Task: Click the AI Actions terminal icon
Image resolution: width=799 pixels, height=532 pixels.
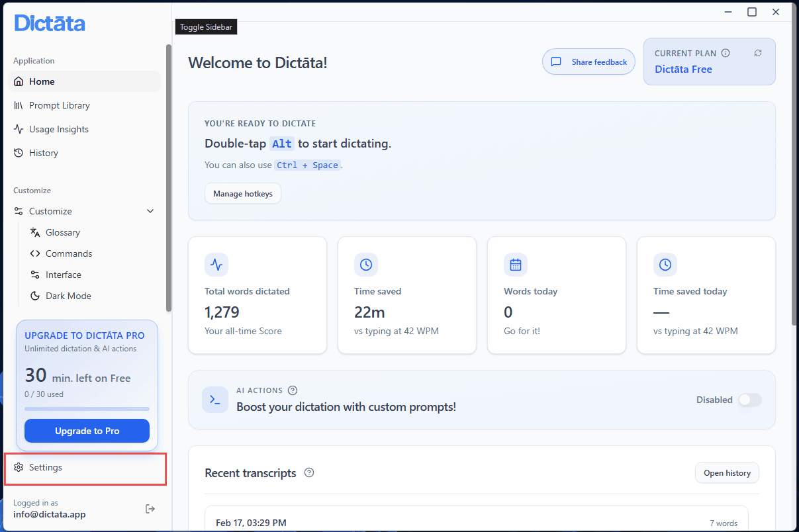Action: tap(214, 400)
